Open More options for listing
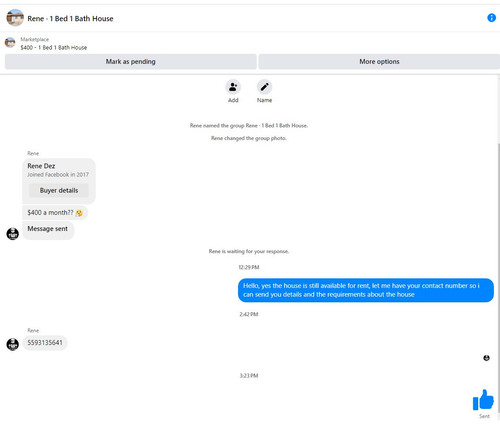Image resolution: width=500 pixels, height=424 pixels. [x=379, y=62]
